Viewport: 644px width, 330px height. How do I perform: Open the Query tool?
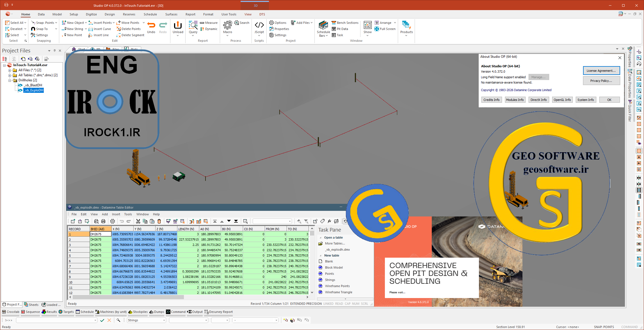coord(193,25)
